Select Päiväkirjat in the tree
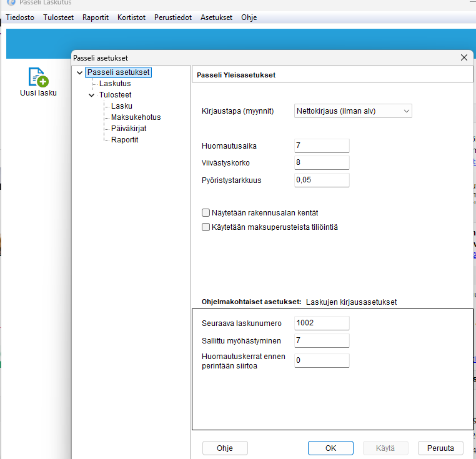This screenshot has height=459, width=476. click(x=129, y=129)
